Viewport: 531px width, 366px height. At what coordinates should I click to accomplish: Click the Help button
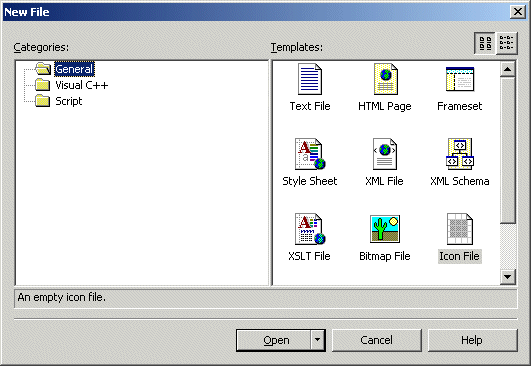coord(473,340)
